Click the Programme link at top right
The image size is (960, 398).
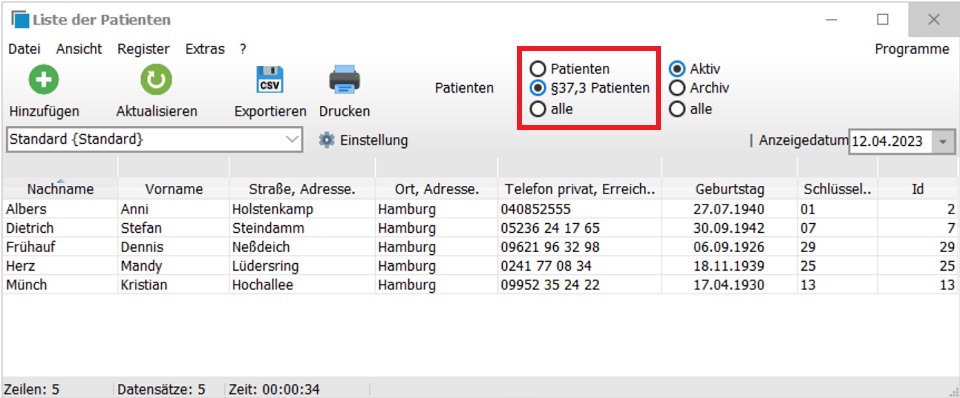click(912, 49)
